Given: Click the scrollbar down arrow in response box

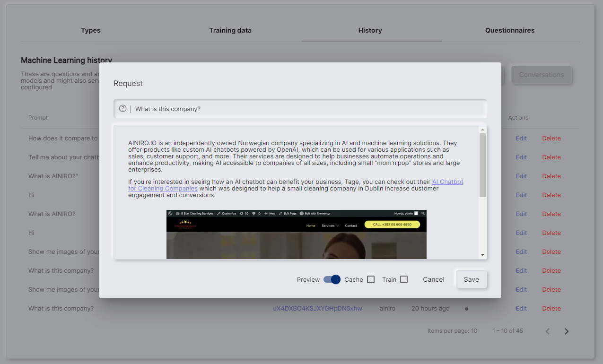Looking at the screenshot, I should [x=482, y=255].
